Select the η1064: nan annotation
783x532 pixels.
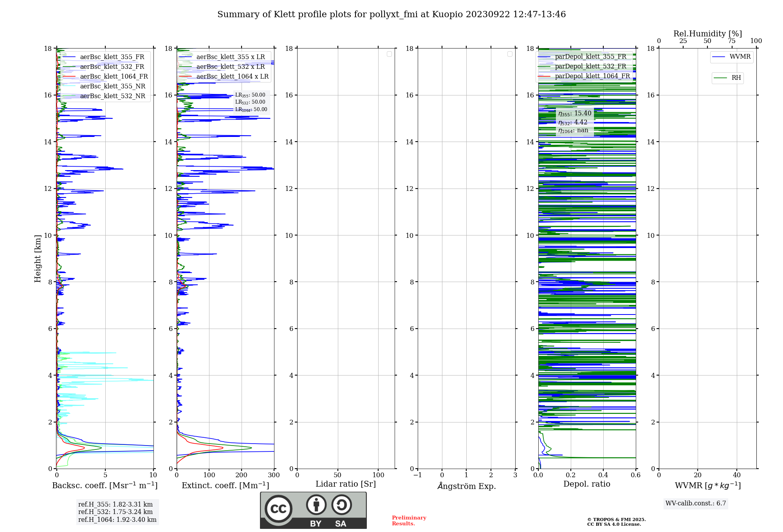click(x=573, y=131)
